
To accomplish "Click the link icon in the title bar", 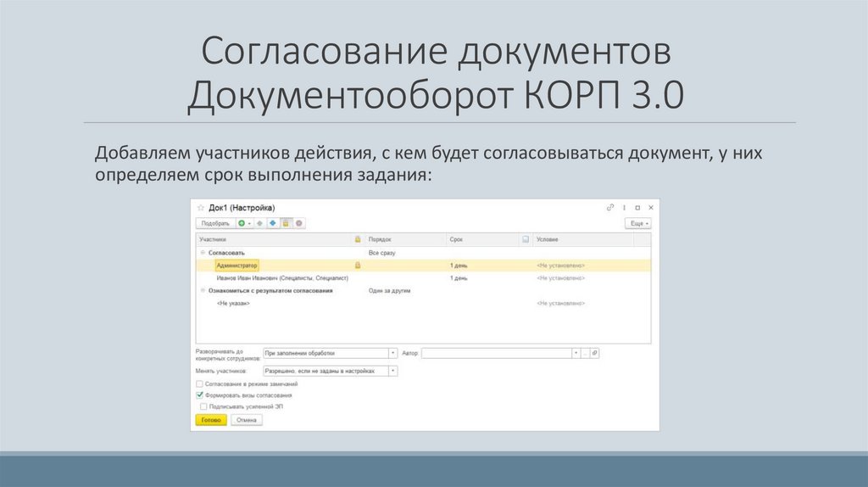I will pyautogui.click(x=610, y=208).
